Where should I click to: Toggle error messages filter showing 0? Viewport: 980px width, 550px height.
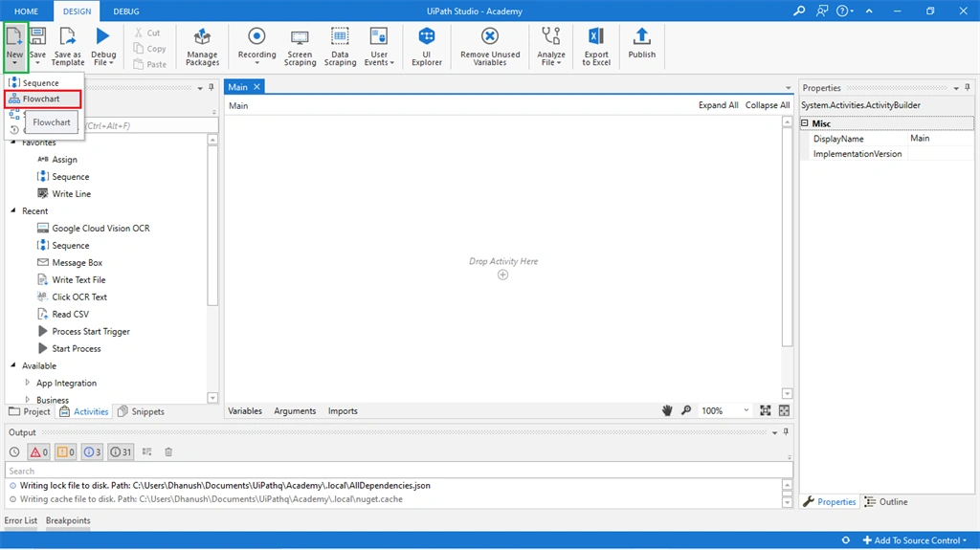click(x=38, y=451)
